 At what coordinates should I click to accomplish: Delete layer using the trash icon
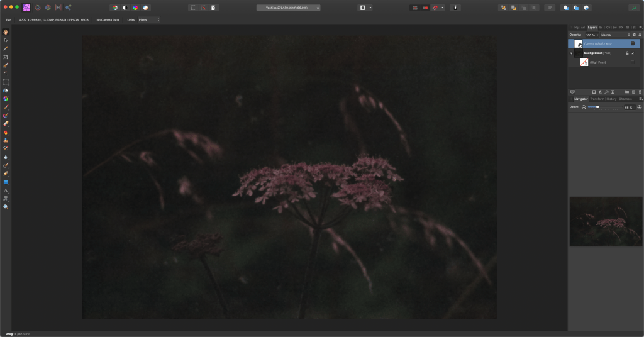click(x=640, y=92)
